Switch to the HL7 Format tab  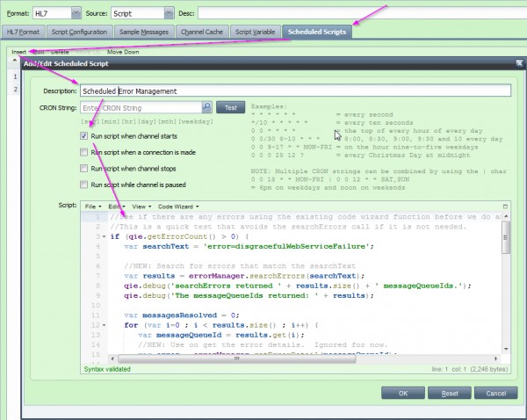(x=23, y=32)
